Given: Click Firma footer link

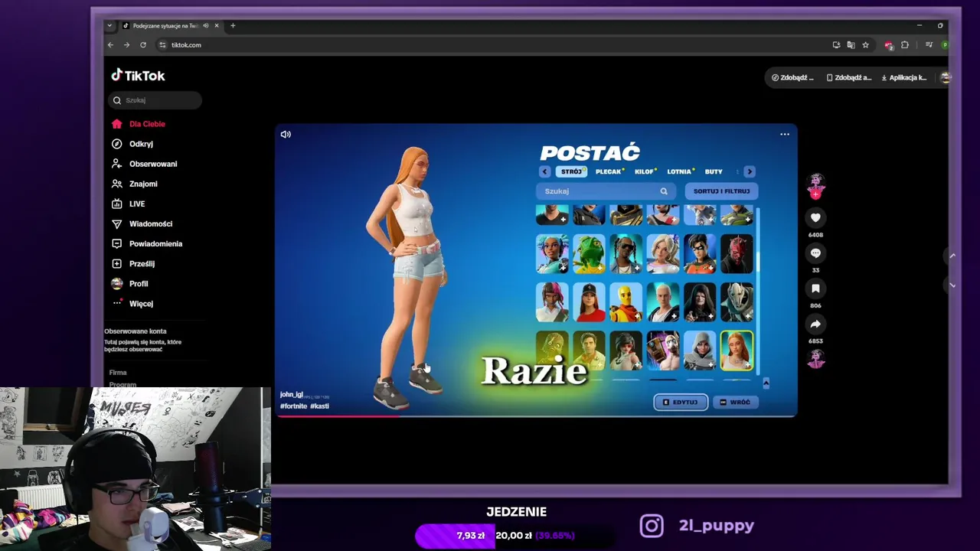Looking at the screenshot, I should [118, 373].
